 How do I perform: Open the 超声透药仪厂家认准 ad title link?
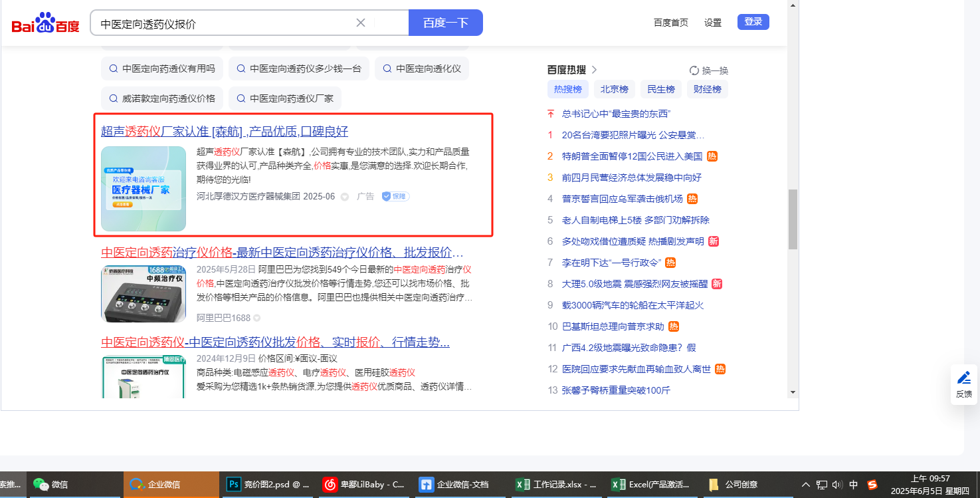(x=225, y=131)
